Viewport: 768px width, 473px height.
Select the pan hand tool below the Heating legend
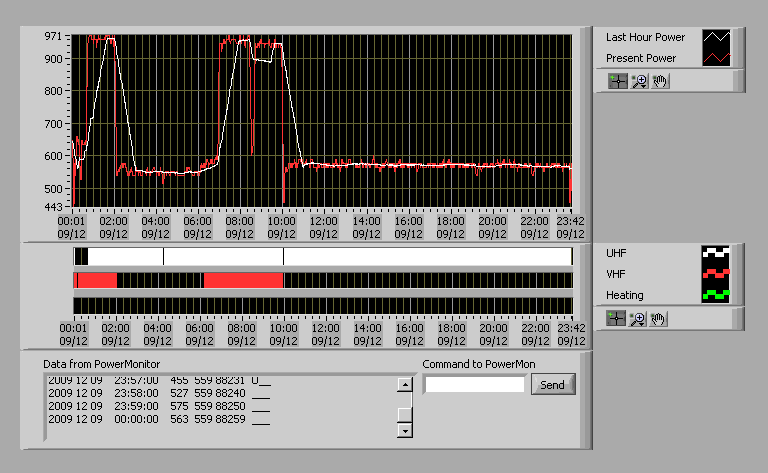click(x=658, y=318)
